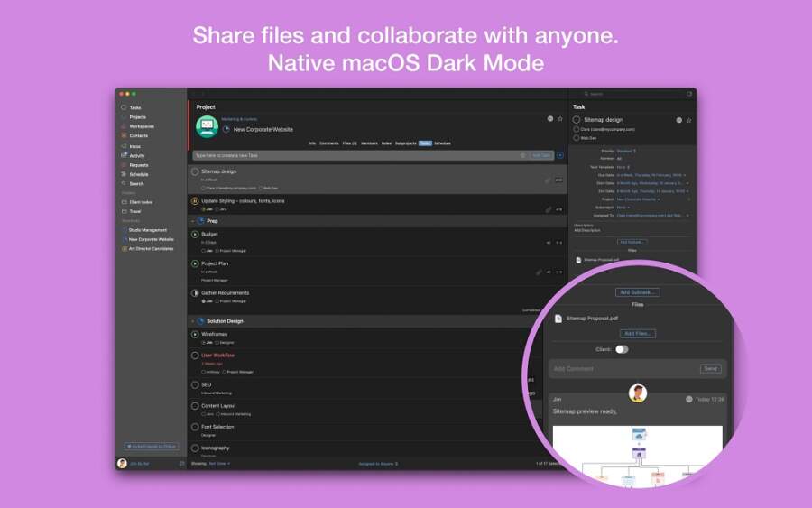The width and height of the screenshot is (812, 508).
Task: Toggle the Wireframes task status circle
Action: pos(195,335)
